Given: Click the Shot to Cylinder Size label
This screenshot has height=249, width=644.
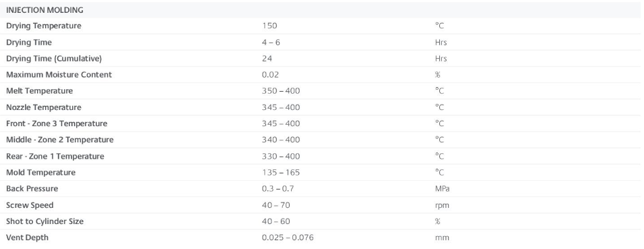Looking at the screenshot, I should [44, 221].
